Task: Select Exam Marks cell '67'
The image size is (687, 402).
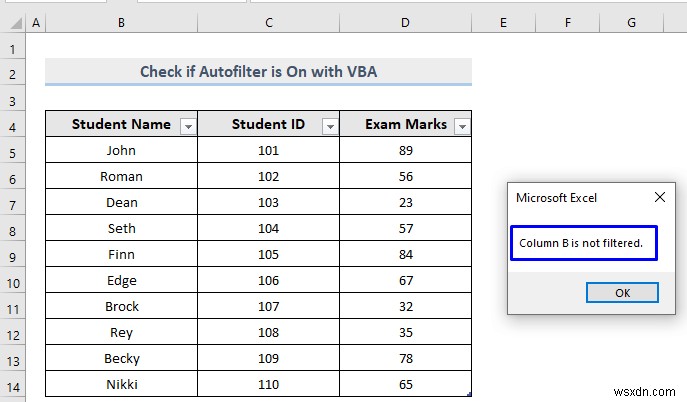Action: click(405, 280)
